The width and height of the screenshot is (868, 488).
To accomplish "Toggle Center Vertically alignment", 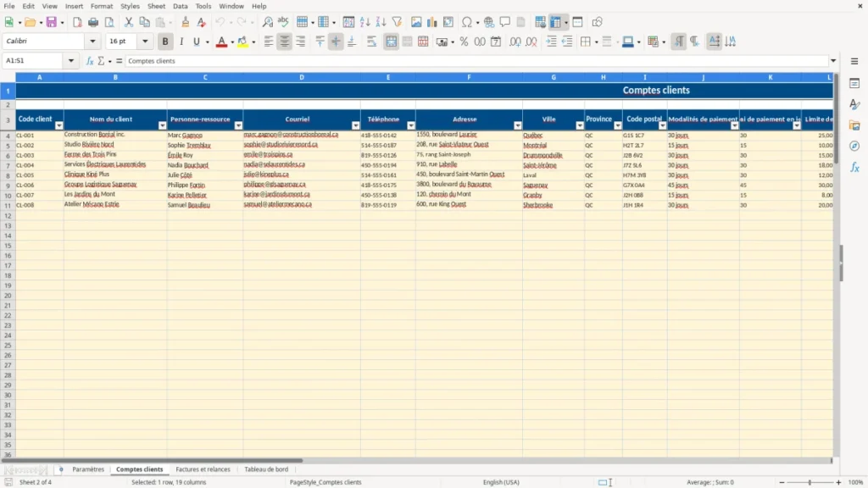I will (x=336, y=42).
